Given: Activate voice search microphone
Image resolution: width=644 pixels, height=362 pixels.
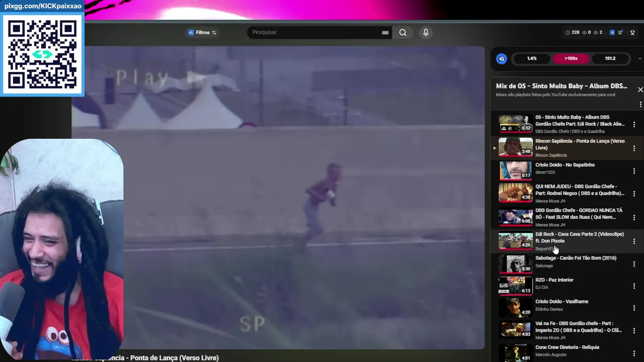Looking at the screenshot, I should 426,32.
